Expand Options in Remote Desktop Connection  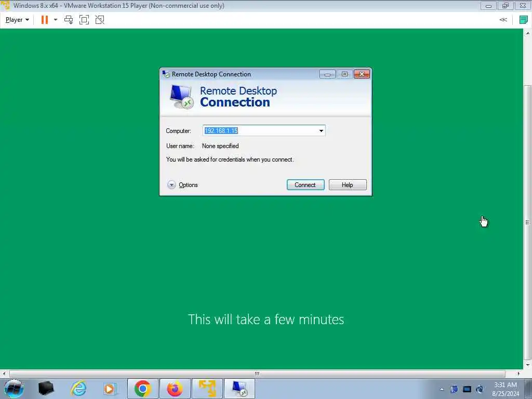[x=182, y=185]
